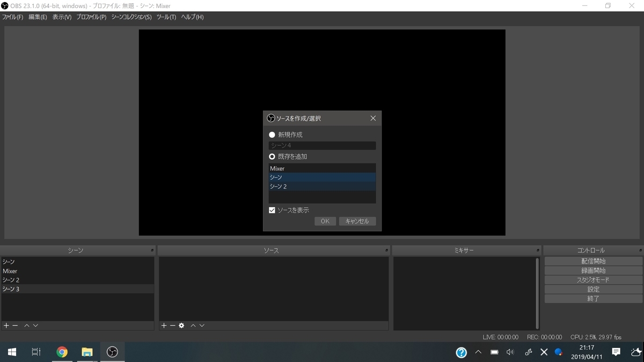The width and height of the screenshot is (644, 362).
Task: Confirm the dialog with OK
Action: 325,221
